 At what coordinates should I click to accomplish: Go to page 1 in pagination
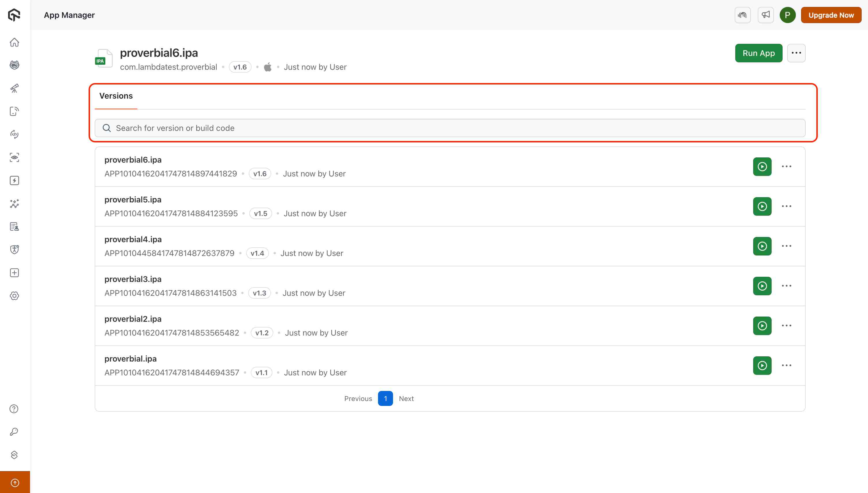tap(385, 398)
